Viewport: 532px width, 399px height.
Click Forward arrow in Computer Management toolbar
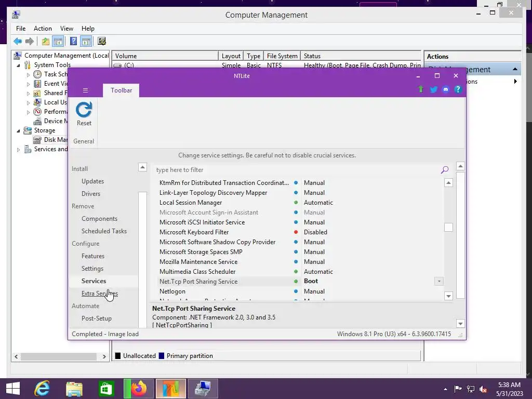[30, 42]
